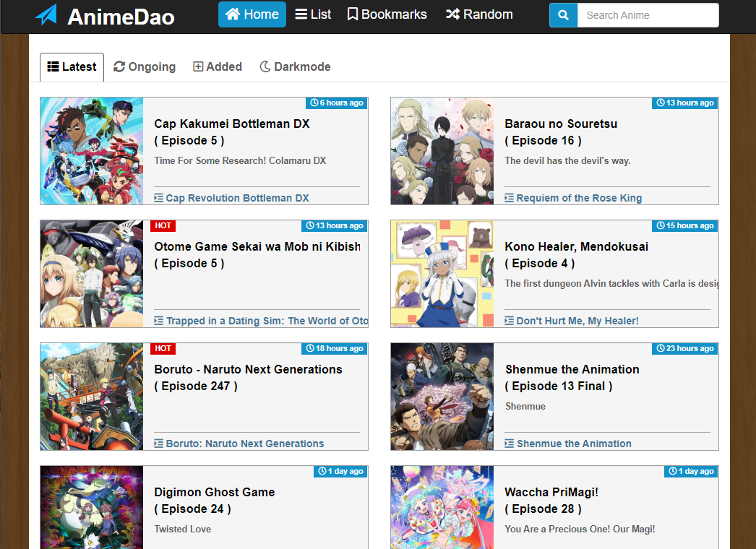756x549 pixels.
Task: Toggle Darkmode
Action: coord(295,67)
